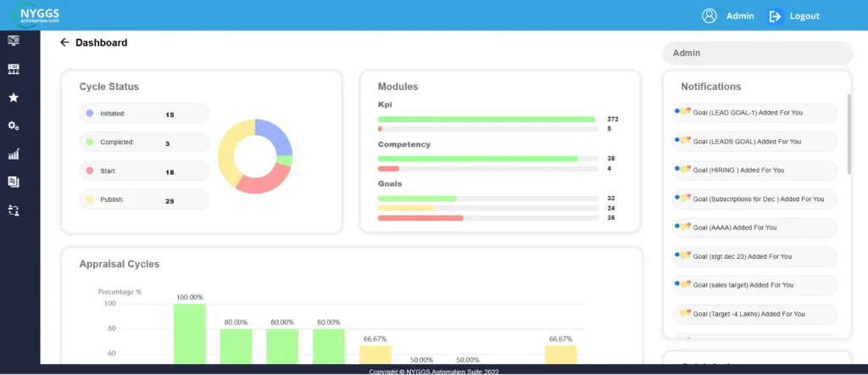Click the Copyright NYGGS Automation Suite 2022 footer
This screenshot has width=868, height=375.
pyautogui.click(x=434, y=371)
